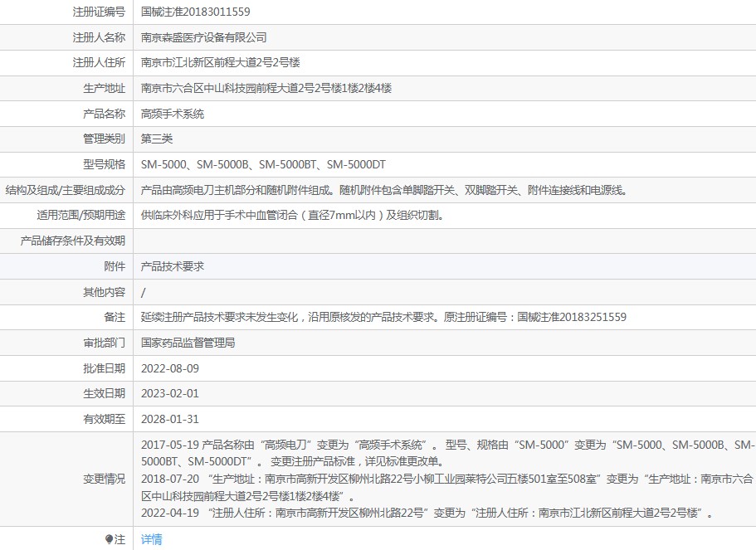The image size is (756, 550).
Task: Select the model list in the 型号规格 row
Action: coord(263,164)
